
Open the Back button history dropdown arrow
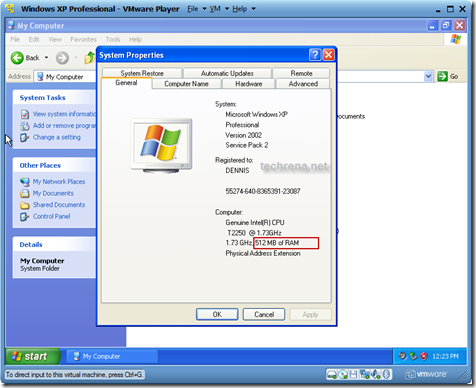pos(46,58)
